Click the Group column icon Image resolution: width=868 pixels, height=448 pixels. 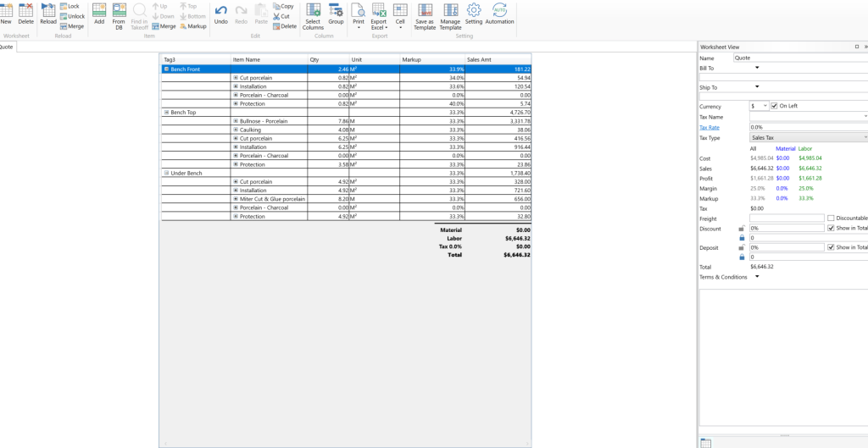pyautogui.click(x=336, y=10)
